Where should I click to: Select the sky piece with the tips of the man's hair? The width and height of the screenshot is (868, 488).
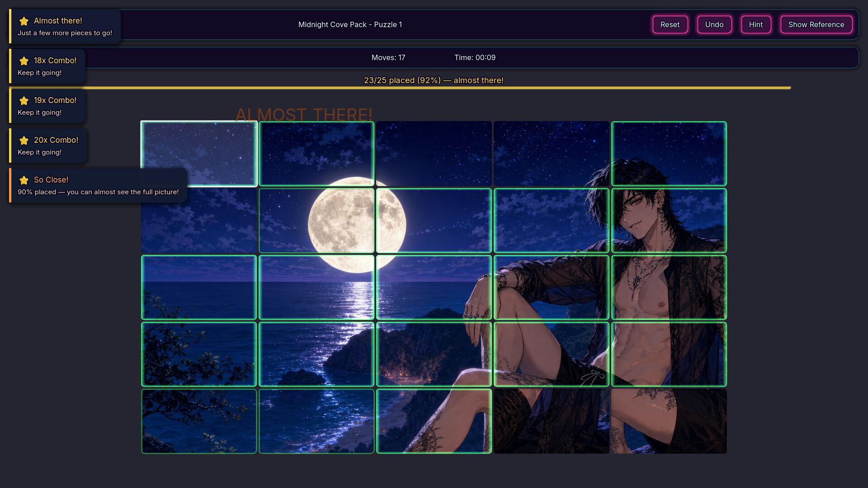[x=552, y=154]
